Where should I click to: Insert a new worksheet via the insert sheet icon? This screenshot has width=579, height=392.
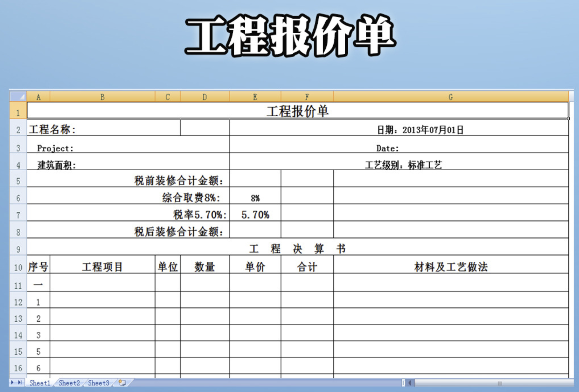[x=121, y=383]
